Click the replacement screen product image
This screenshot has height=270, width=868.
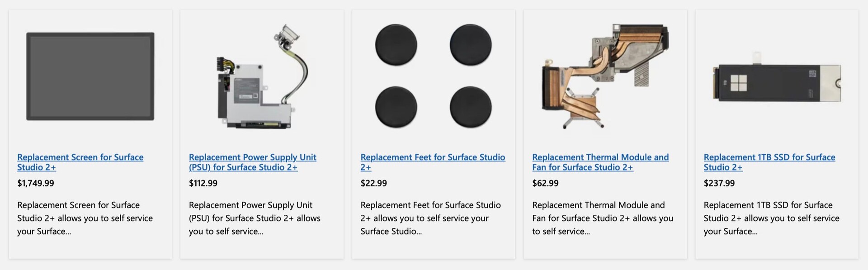(x=90, y=76)
